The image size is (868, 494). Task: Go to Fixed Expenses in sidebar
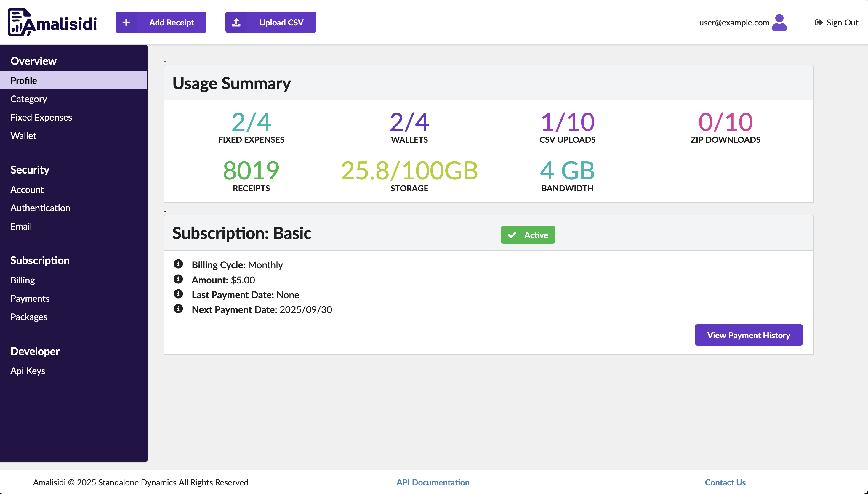pyautogui.click(x=41, y=117)
